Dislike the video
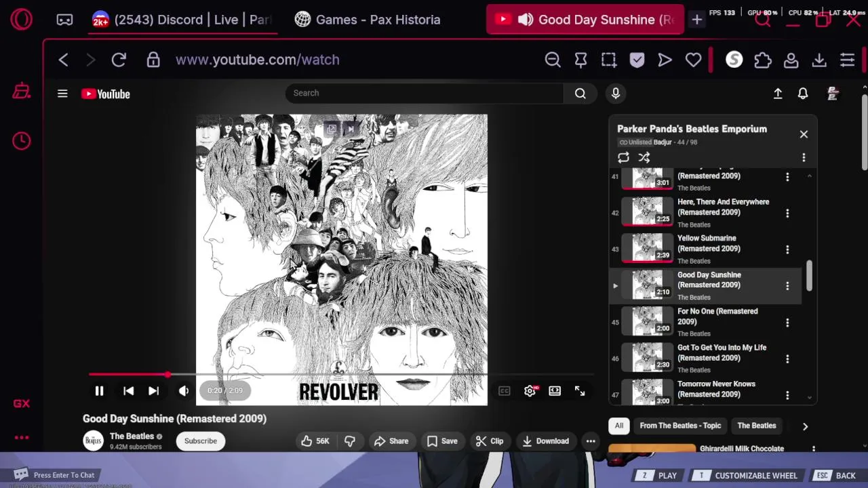This screenshot has width=868, height=488. (x=350, y=441)
